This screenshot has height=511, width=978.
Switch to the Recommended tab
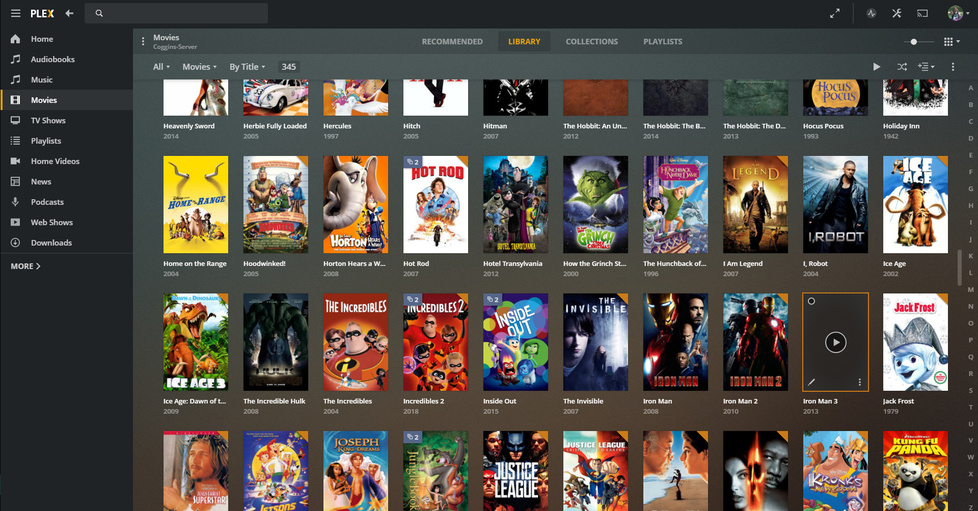tap(452, 42)
